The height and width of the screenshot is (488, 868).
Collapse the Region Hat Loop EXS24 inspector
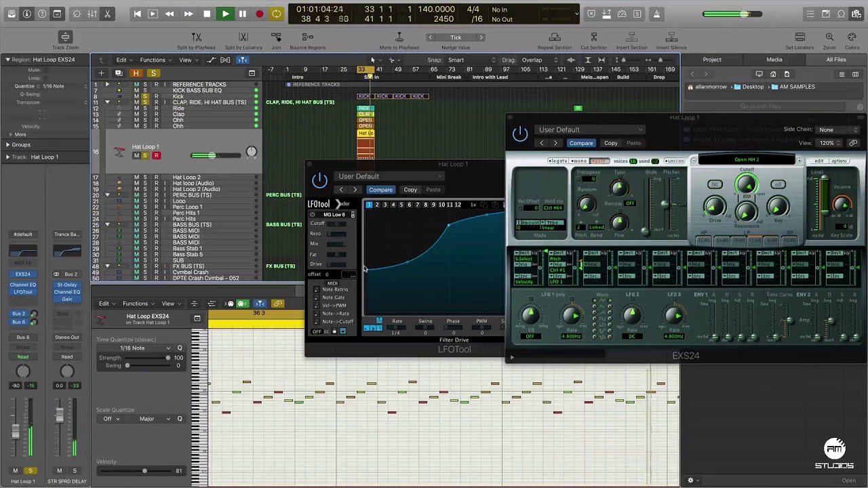[x=7, y=60]
